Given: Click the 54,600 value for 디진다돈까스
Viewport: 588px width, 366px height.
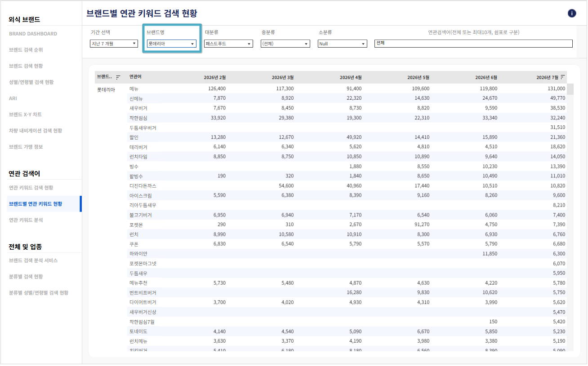Looking at the screenshot, I should (x=286, y=186).
